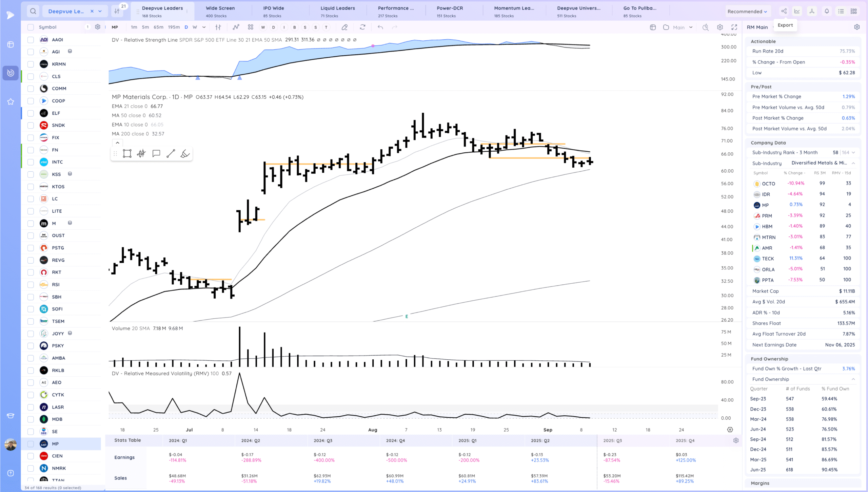Open the chart type bars icon
Viewport: 868px width, 492px height.
tap(218, 27)
